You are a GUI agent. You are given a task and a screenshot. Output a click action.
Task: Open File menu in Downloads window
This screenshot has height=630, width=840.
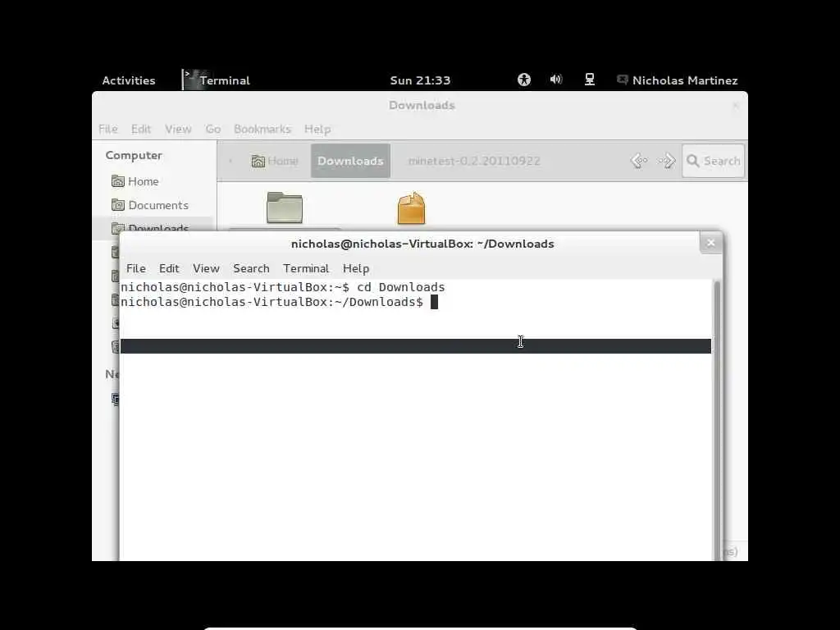[x=107, y=129]
